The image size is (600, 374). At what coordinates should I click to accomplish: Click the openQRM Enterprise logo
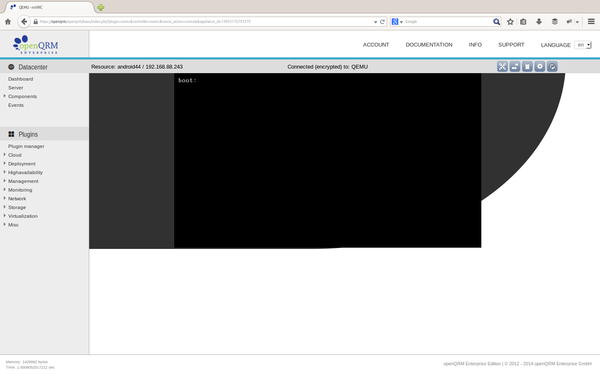coord(36,45)
